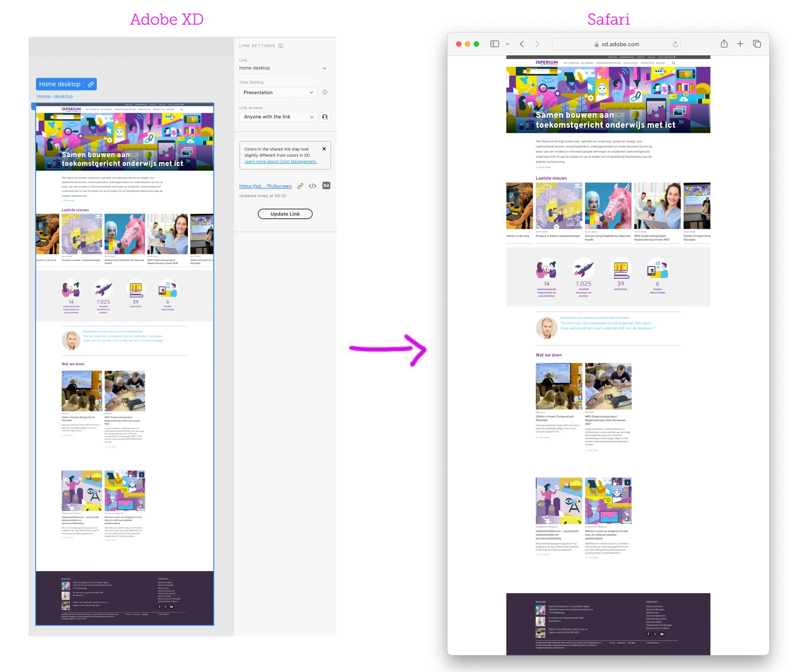Viewport: 794px width, 672px height.
Task: Click the xd.adobe.com address bar in Safari
Action: point(616,44)
